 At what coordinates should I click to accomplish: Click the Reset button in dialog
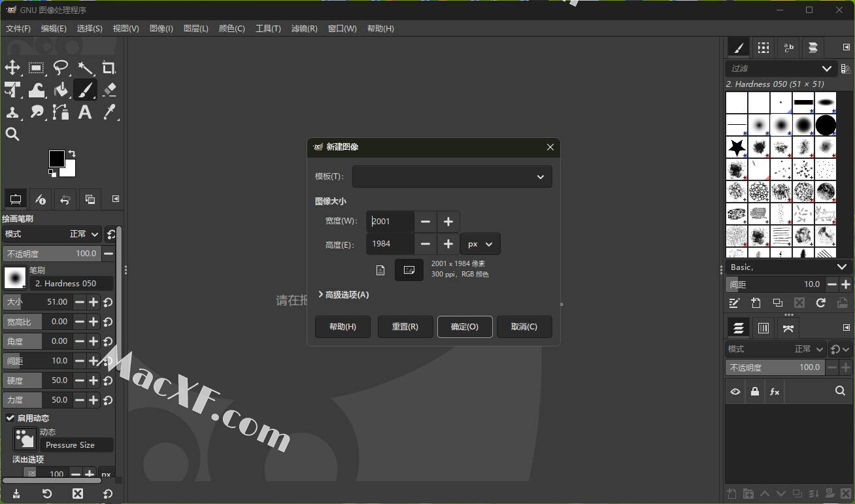(x=405, y=327)
